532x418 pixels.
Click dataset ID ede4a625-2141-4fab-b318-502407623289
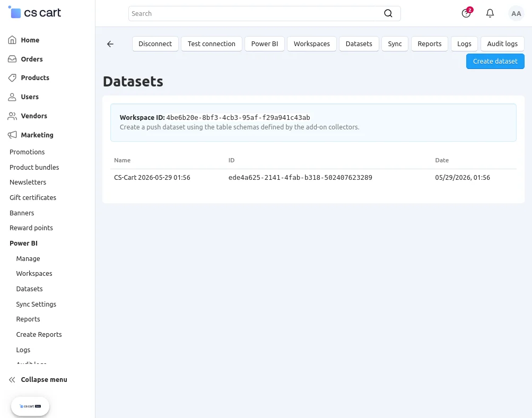tap(300, 178)
